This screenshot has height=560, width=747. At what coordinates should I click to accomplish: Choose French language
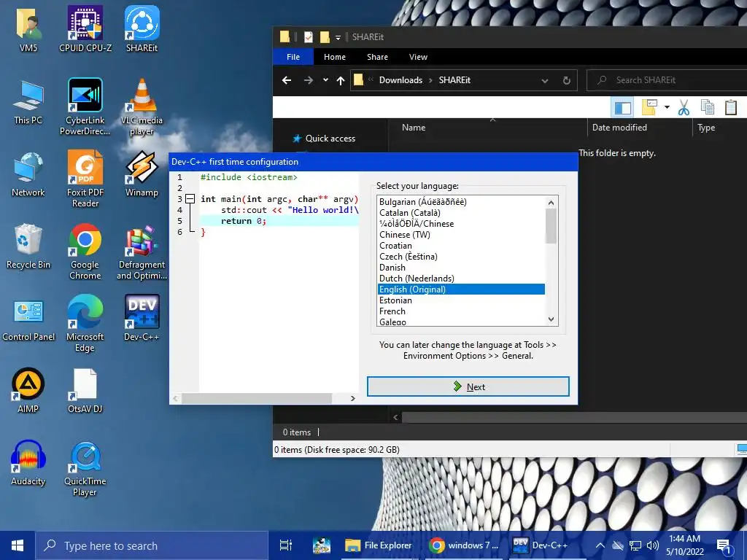tap(461, 311)
